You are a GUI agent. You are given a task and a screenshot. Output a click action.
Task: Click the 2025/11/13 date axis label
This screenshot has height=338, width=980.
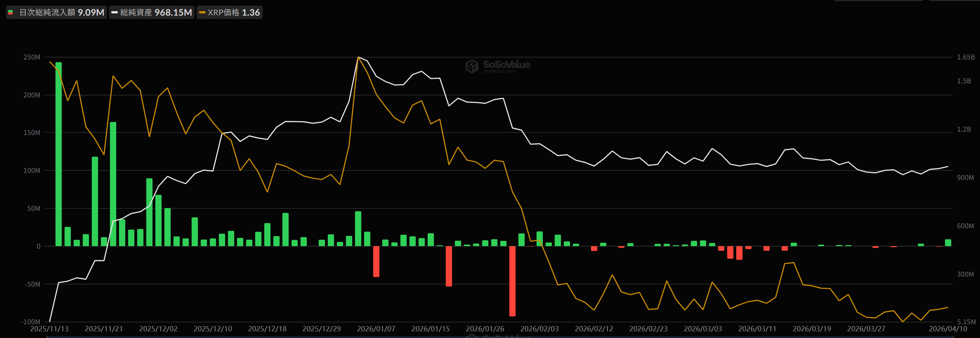pos(49,329)
